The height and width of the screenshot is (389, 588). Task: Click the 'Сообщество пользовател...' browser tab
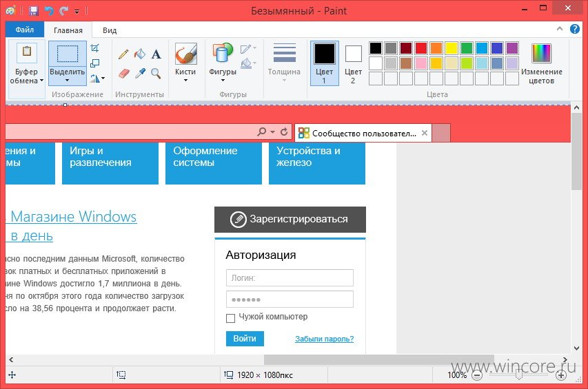click(x=363, y=134)
